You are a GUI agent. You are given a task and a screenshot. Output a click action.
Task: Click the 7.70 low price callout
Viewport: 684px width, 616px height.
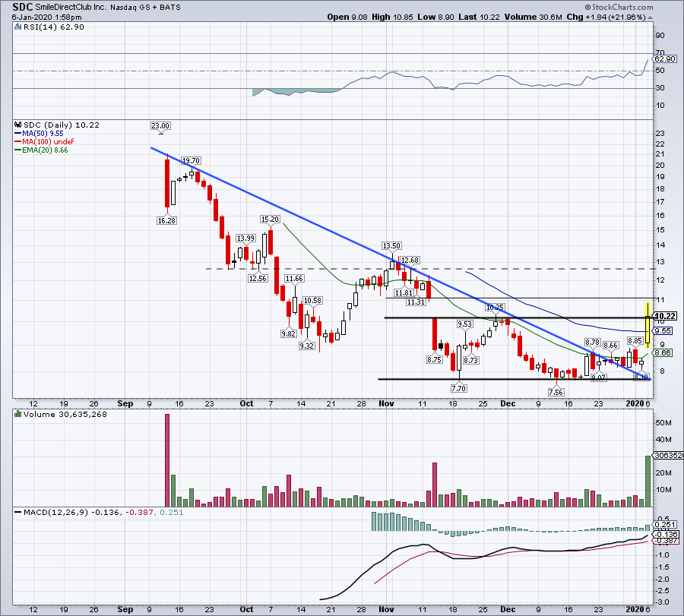(x=458, y=388)
